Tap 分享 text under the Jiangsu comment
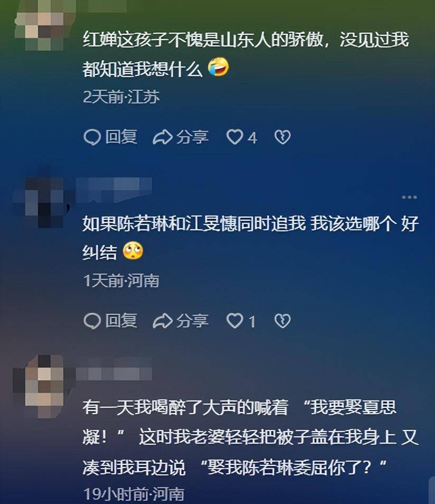This screenshot has height=504, width=435. coord(193,137)
